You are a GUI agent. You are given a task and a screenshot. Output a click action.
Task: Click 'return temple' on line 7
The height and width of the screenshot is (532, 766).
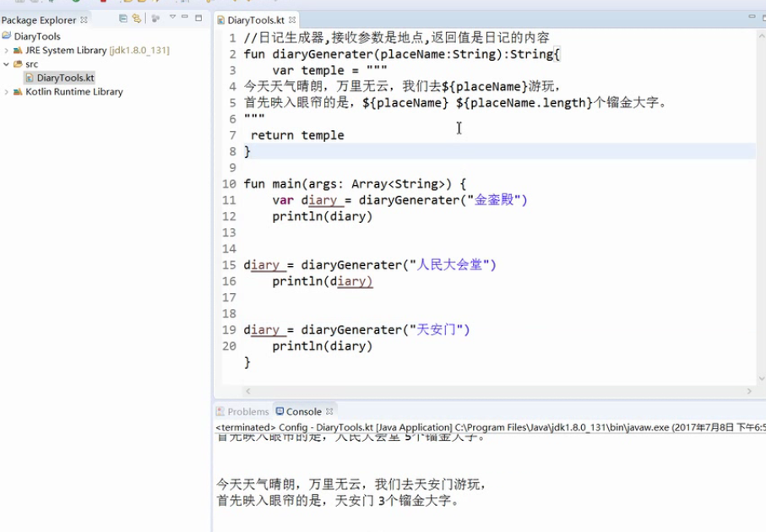click(297, 135)
